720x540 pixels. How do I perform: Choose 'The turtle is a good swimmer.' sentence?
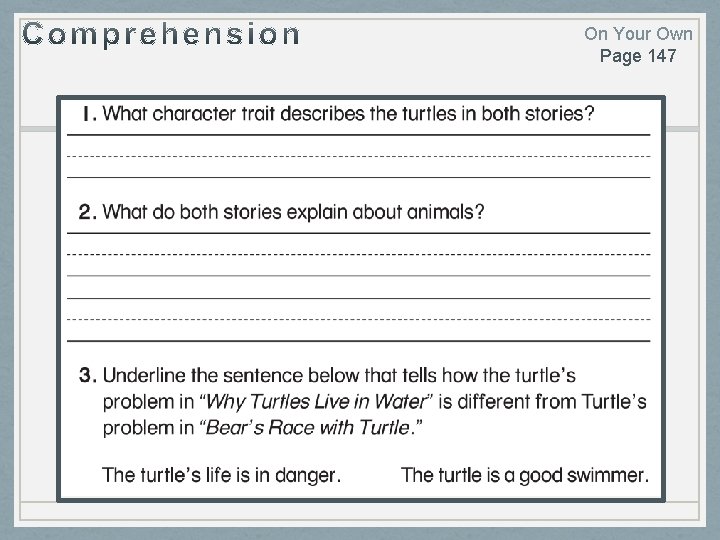pyautogui.click(x=524, y=475)
